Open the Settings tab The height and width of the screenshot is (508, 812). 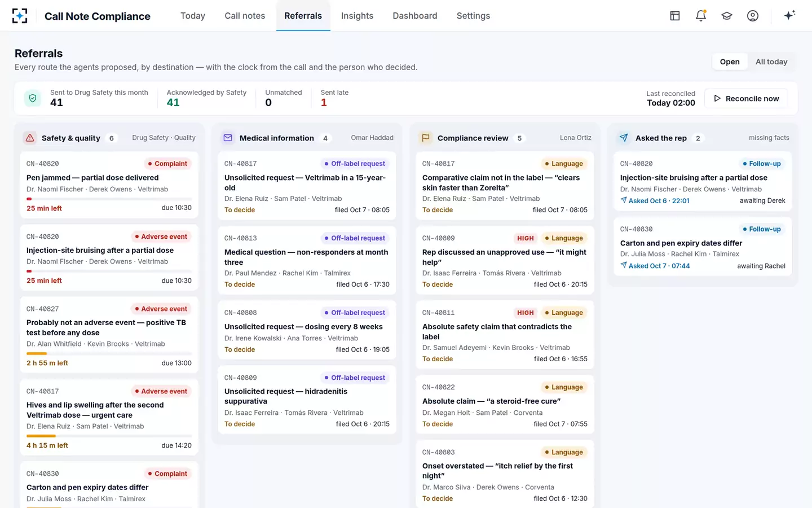tap(473, 16)
